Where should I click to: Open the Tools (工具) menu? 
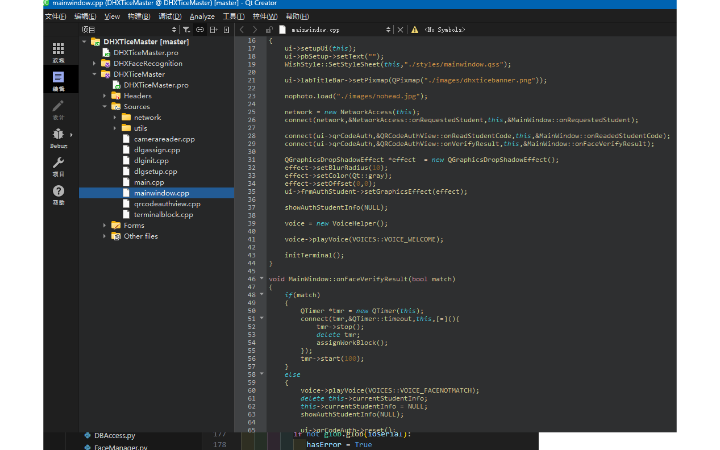pos(234,17)
